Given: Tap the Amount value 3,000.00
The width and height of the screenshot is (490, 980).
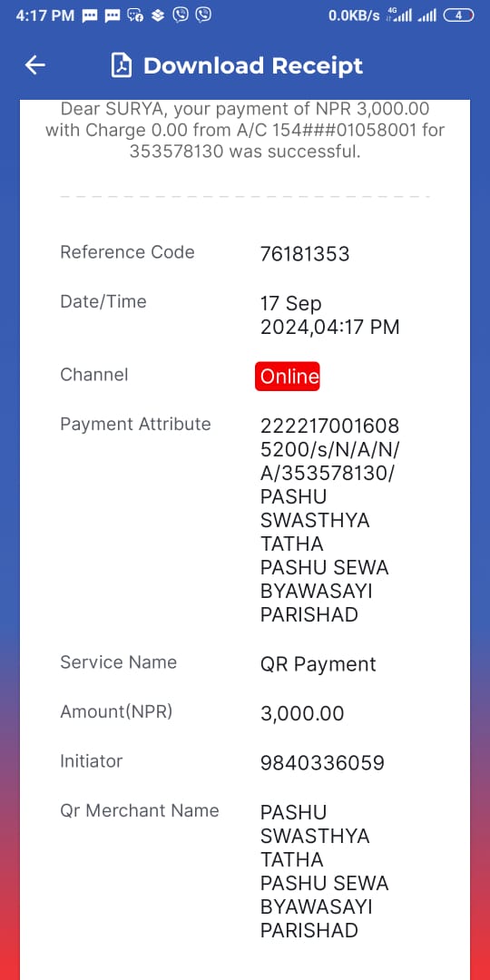Looking at the screenshot, I should pos(302,714).
